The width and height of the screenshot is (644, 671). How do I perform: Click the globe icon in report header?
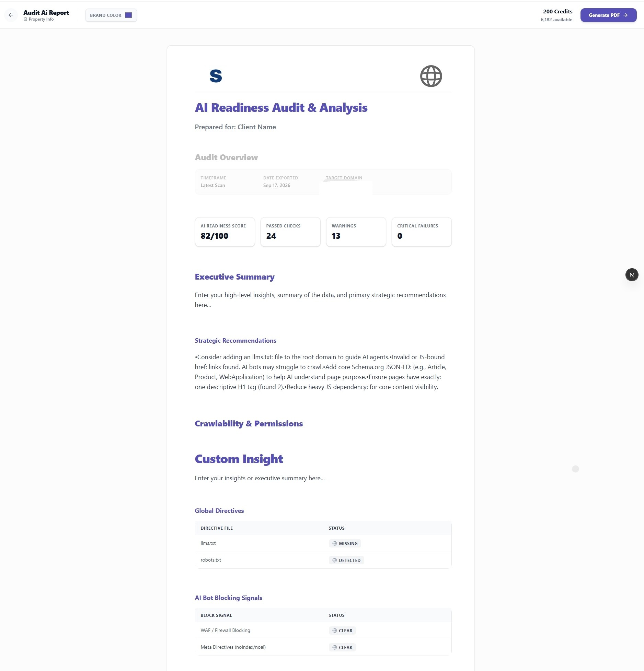(x=431, y=76)
